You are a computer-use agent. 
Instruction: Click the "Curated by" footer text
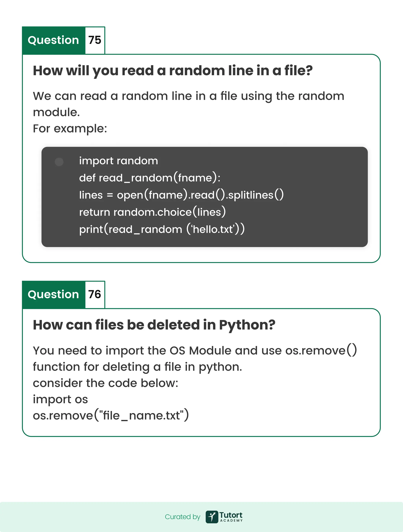tap(182, 517)
